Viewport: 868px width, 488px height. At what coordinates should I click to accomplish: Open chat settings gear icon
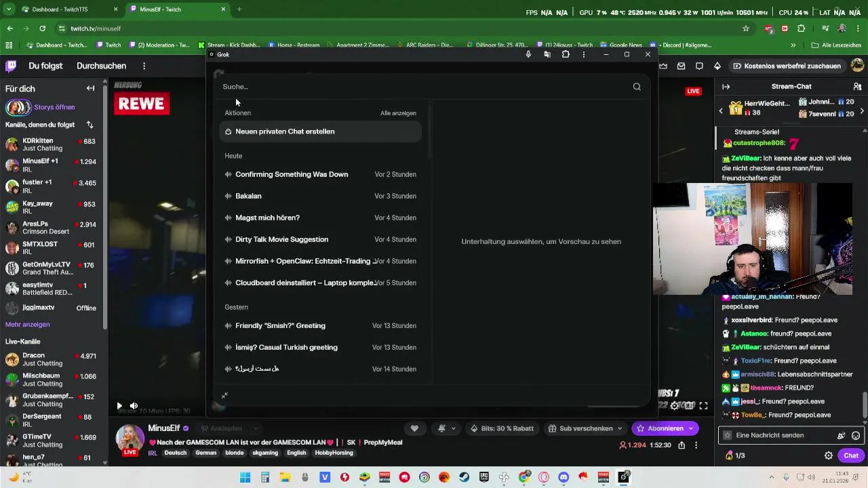point(829,455)
